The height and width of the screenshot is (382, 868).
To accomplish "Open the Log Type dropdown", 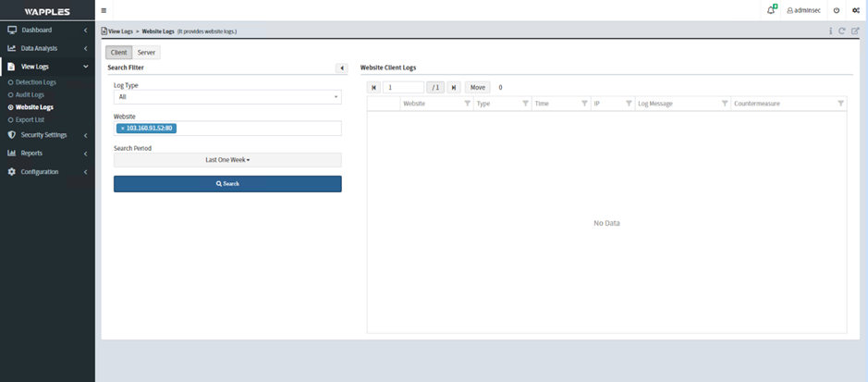I will point(227,96).
